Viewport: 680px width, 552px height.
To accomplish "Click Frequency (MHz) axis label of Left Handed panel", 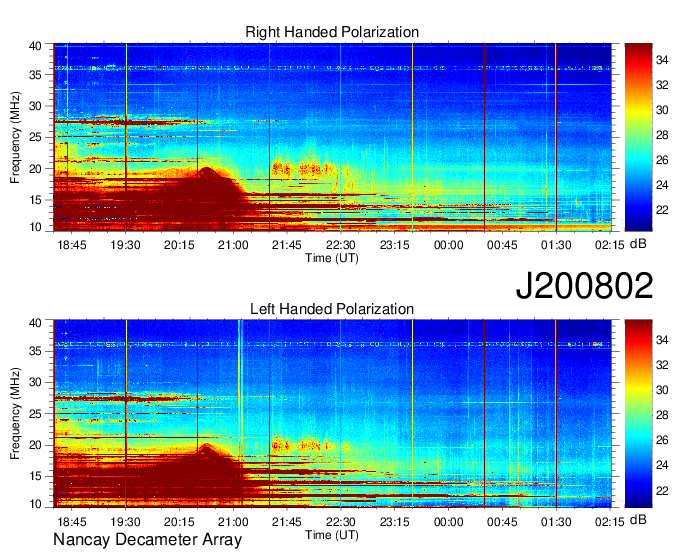I will pos(15,414).
